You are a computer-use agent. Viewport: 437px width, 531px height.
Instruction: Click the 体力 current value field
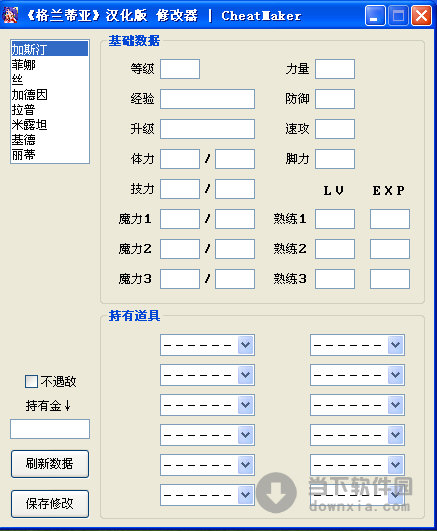click(180, 159)
